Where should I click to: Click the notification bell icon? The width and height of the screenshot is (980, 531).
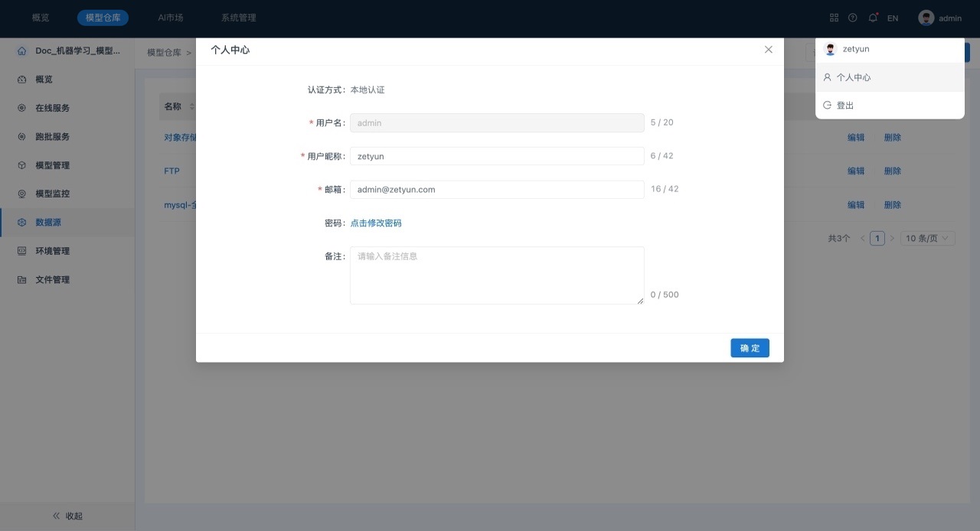click(872, 18)
